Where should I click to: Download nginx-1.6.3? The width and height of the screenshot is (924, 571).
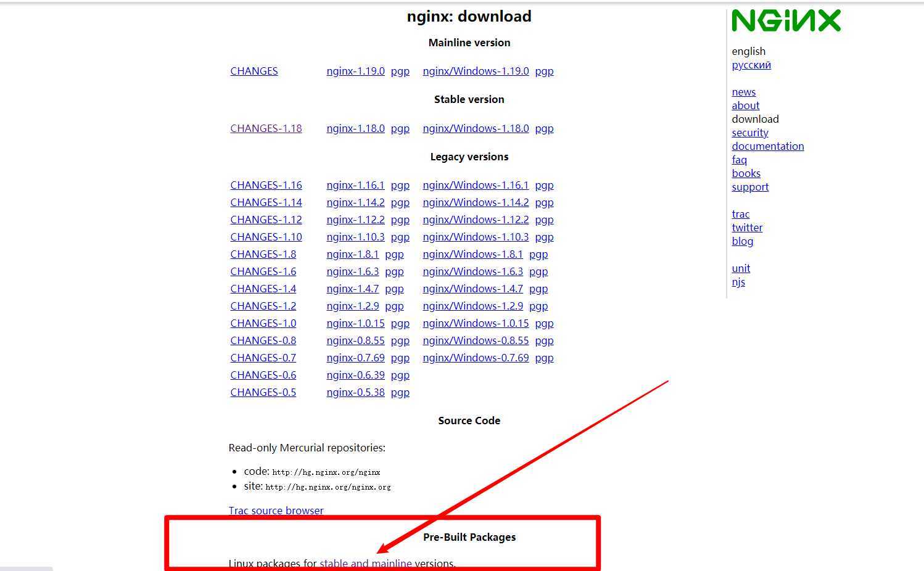352,271
